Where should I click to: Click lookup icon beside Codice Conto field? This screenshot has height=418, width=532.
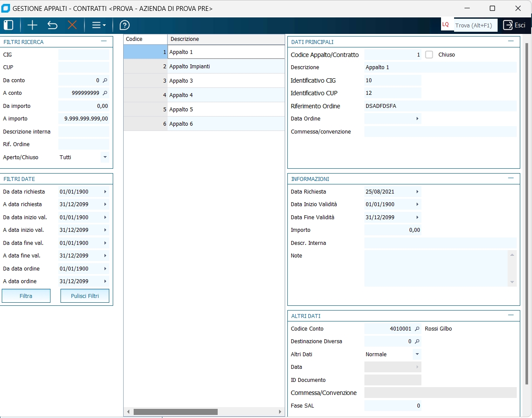pyautogui.click(x=417, y=329)
